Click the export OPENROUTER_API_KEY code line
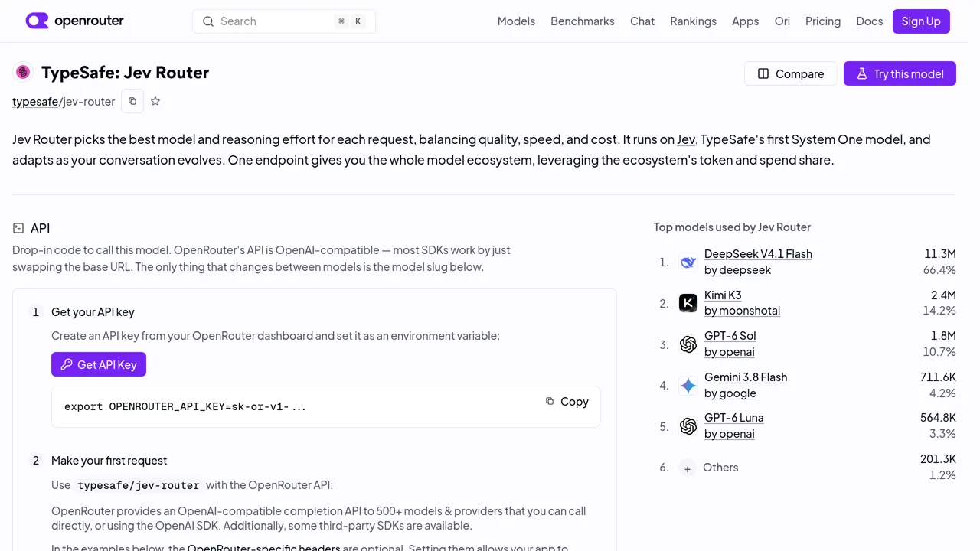This screenshot has height=551, width=980. pyautogui.click(x=185, y=406)
